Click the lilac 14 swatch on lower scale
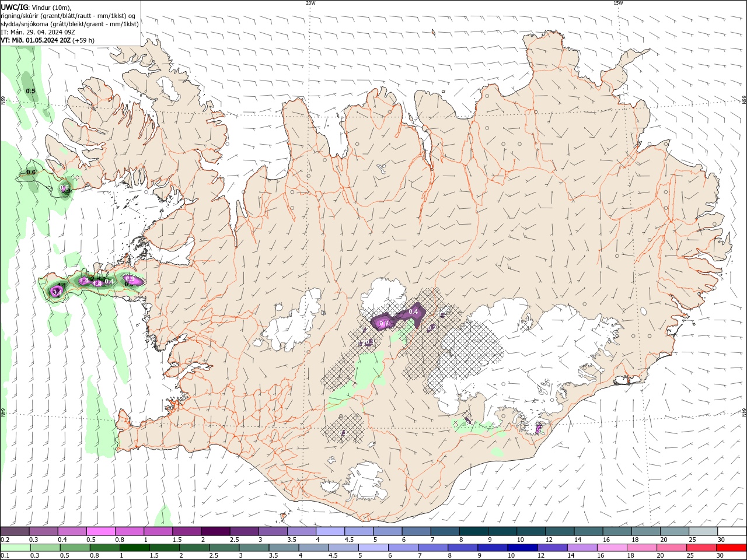This screenshot has height=560, width=747. click(x=582, y=548)
